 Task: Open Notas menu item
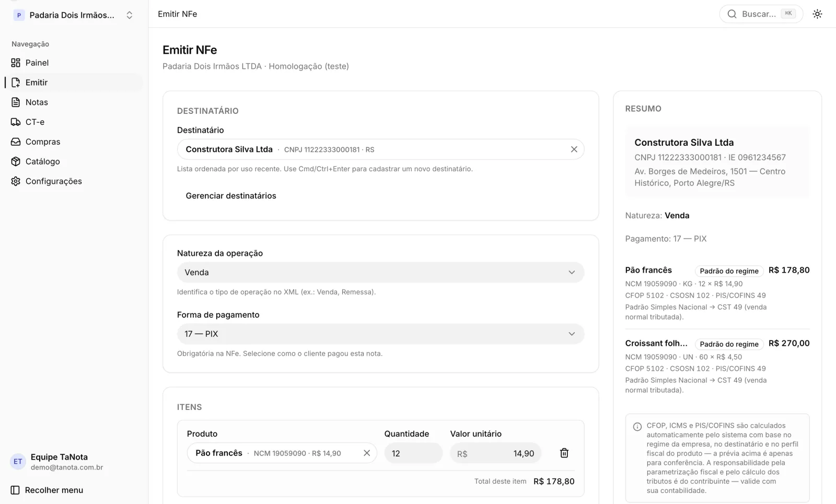click(74, 102)
